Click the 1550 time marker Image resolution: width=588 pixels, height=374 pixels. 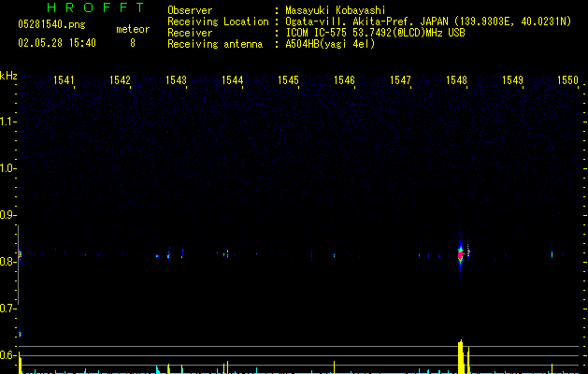click(567, 80)
